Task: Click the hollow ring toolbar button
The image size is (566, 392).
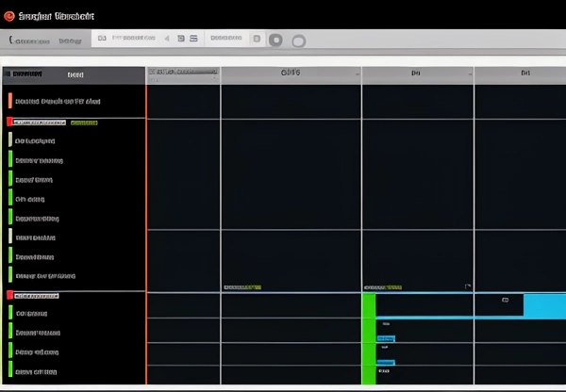Action: (x=298, y=41)
